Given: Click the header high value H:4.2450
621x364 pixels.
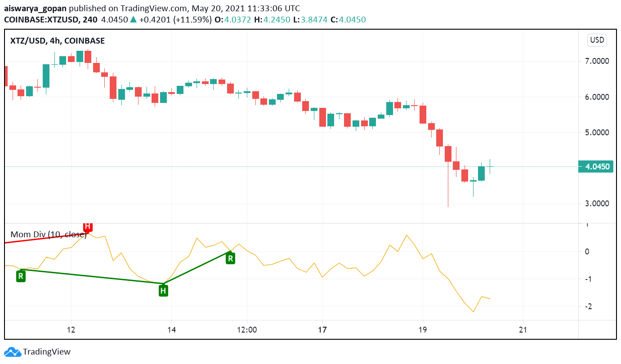Looking at the screenshot, I should (272, 20).
